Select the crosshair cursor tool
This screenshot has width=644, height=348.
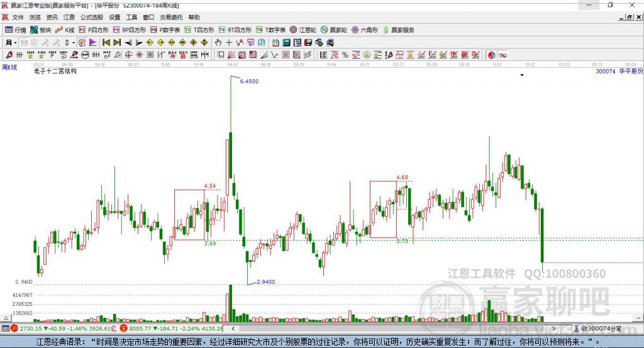[x=229, y=43]
